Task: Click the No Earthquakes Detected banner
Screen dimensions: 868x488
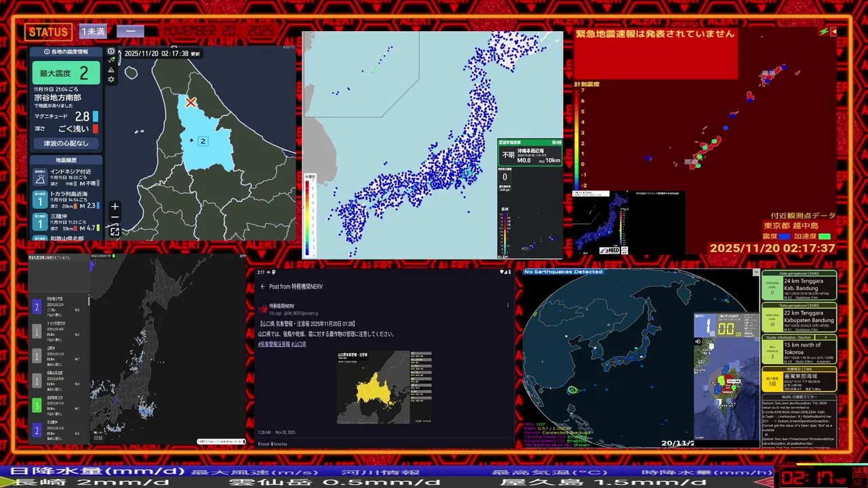Action: (564, 272)
